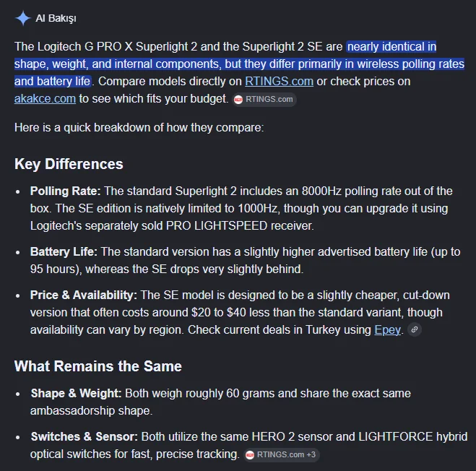Click the Price & Availability bold label
Image resolution: width=476 pixels, height=471 pixels.
tap(84, 295)
